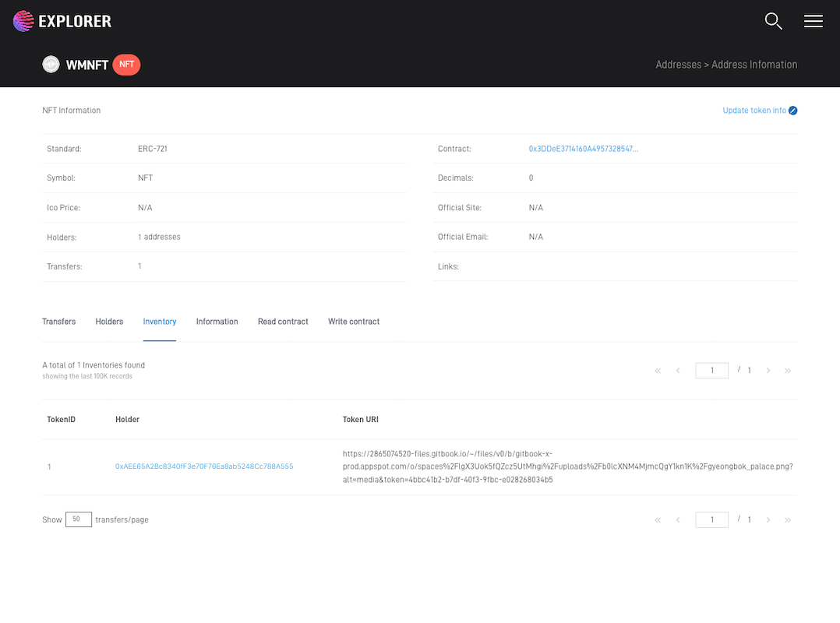Click the top page number input field
This screenshot has height=623, width=840.
(x=712, y=371)
